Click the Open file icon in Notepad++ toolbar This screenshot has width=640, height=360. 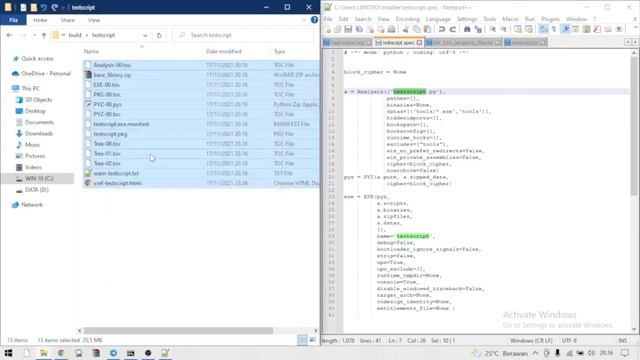pyautogui.click(x=338, y=29)
